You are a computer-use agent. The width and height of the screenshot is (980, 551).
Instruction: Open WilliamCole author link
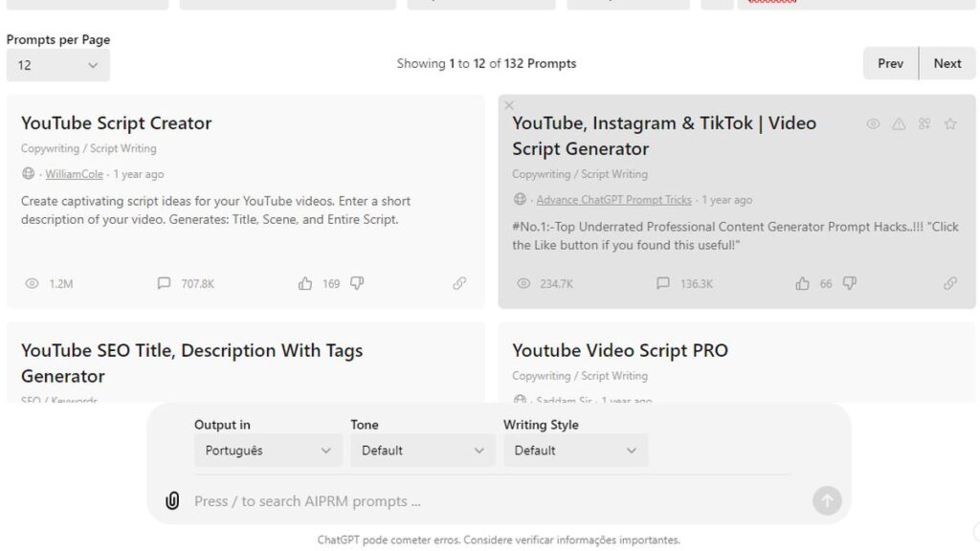click(74, 174)
